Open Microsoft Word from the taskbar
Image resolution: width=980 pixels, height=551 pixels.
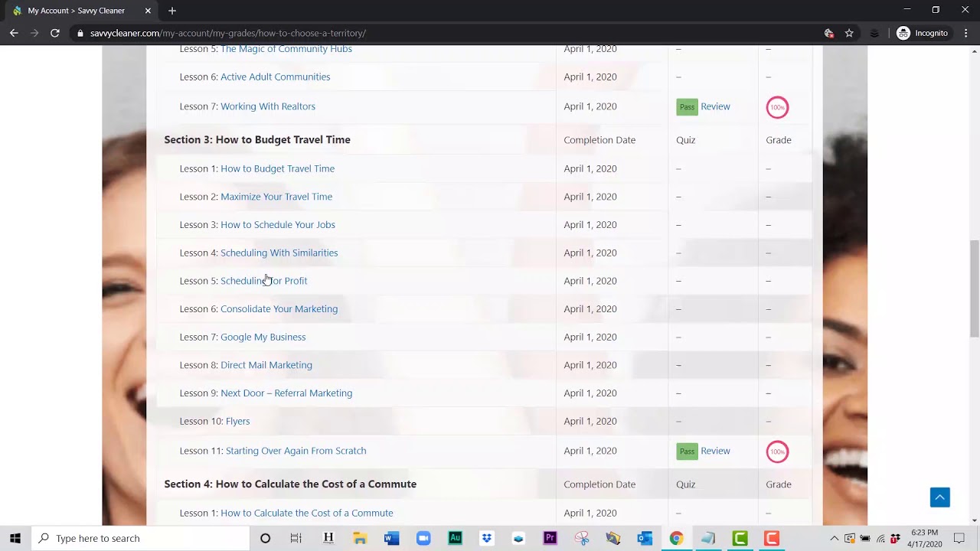click(x=391, y=538)
